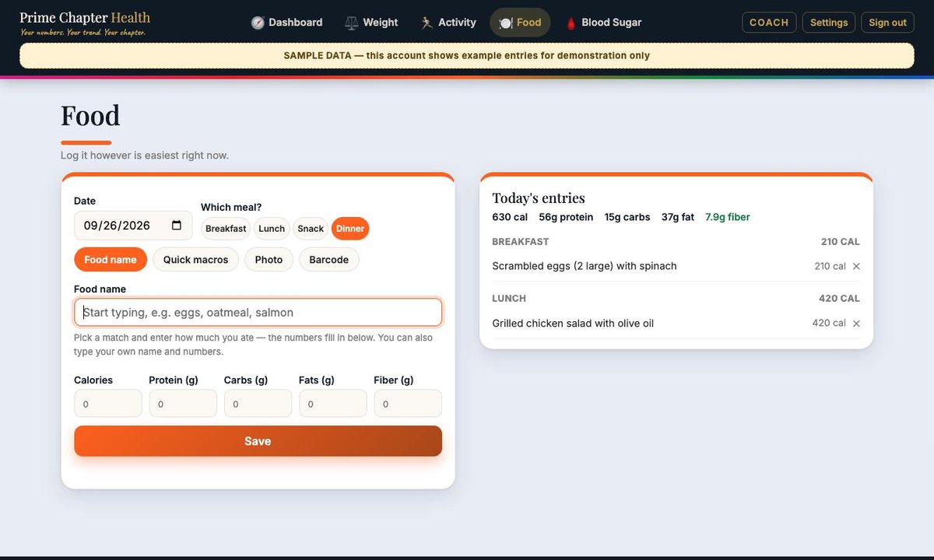
Task: Click the 56g protein total
Action: (x=566, y=217)
